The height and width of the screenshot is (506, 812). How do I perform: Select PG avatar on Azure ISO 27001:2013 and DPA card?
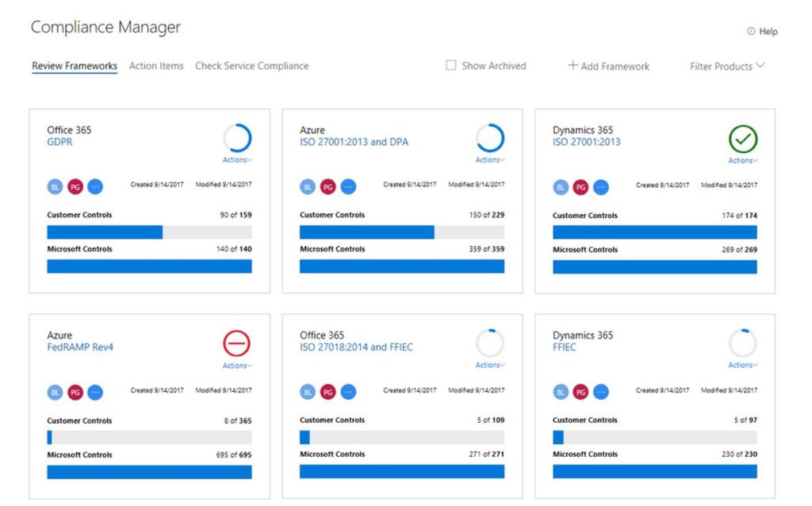coord(327,186)
